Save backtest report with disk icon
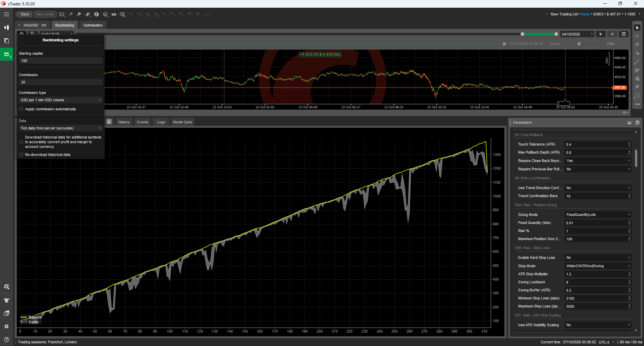 [x=624, y=34]
